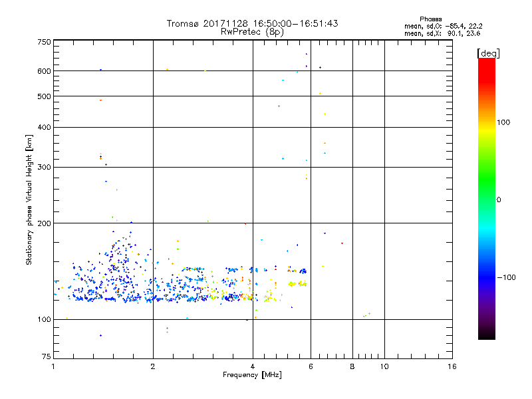Click the 'mean, sd,O: -85.4, 22.2' statistic
The image size is (532, 399).
point(443,26)
